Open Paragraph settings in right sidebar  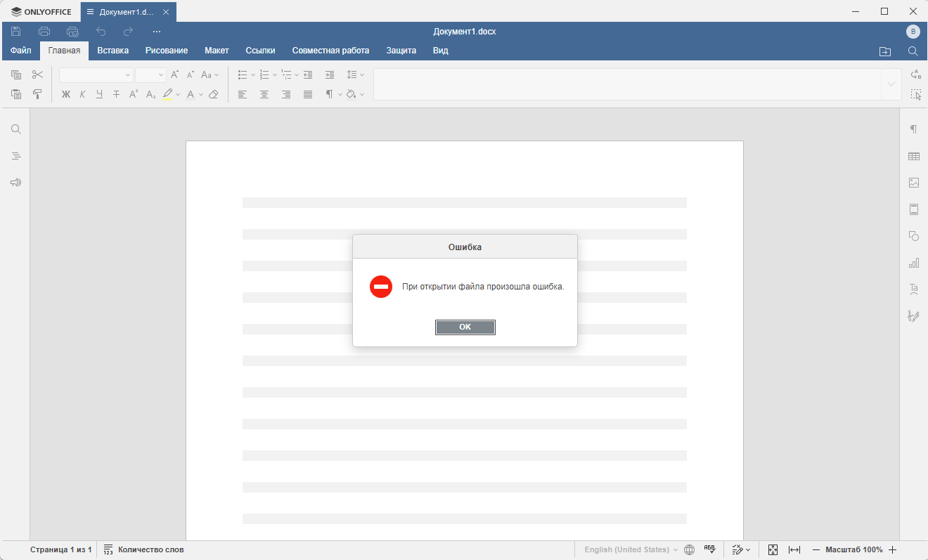(914, 129)
